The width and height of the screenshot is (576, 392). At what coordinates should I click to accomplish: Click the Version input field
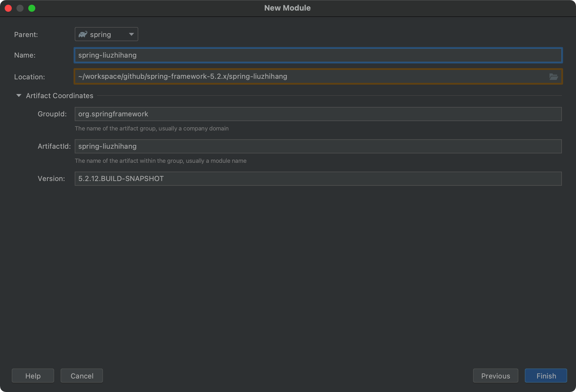pyautogui.click(x=318, y=179)
